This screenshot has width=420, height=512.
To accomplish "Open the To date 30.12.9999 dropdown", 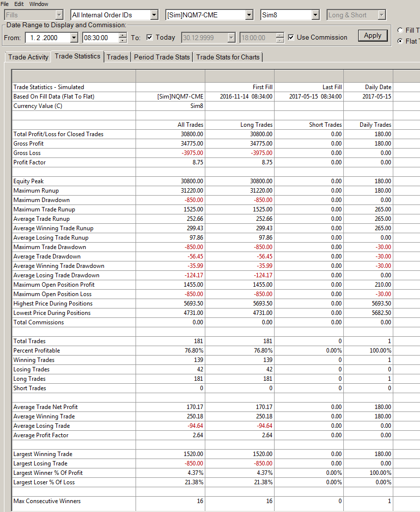I will coord(232,38).
